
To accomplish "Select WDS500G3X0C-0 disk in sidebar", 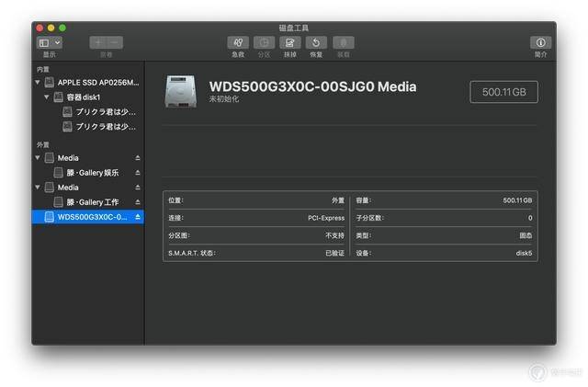I will tap(88, 217).
